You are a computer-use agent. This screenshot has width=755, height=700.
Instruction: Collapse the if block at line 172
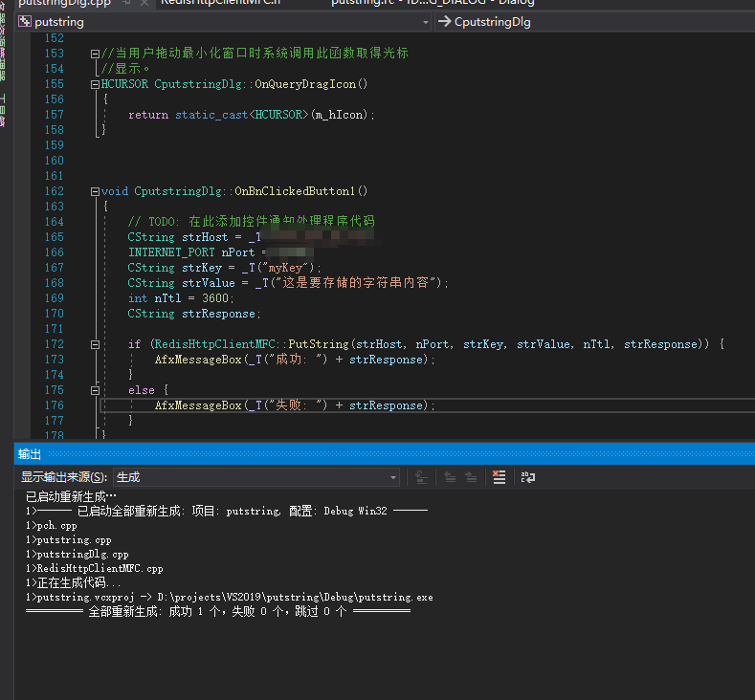click(x=94, y=344)
